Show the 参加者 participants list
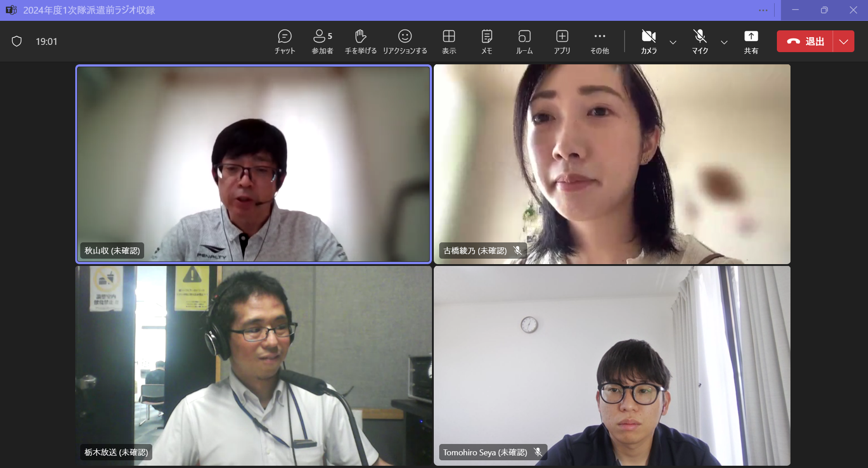Viewport: 868px width, 468px height. click(322, 42)
